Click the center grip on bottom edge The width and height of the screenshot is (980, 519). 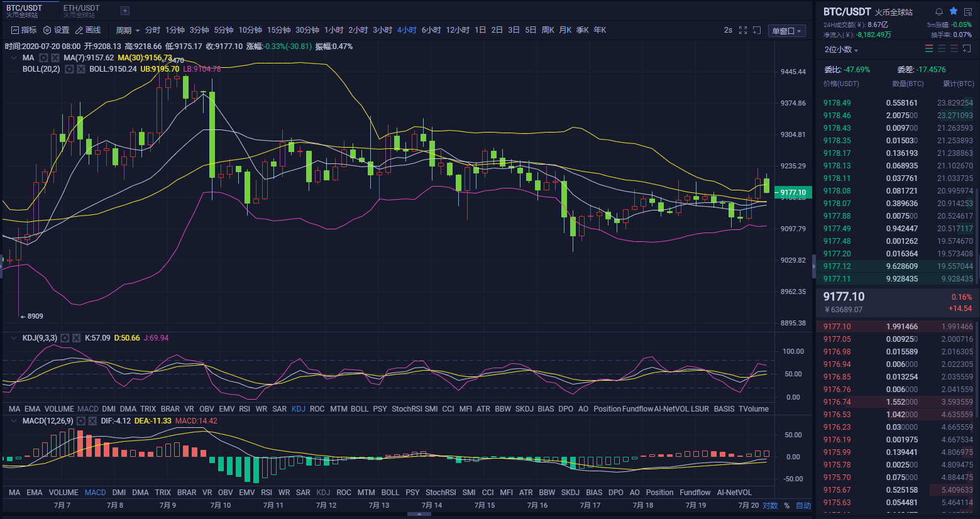click(x=419, y=514)
